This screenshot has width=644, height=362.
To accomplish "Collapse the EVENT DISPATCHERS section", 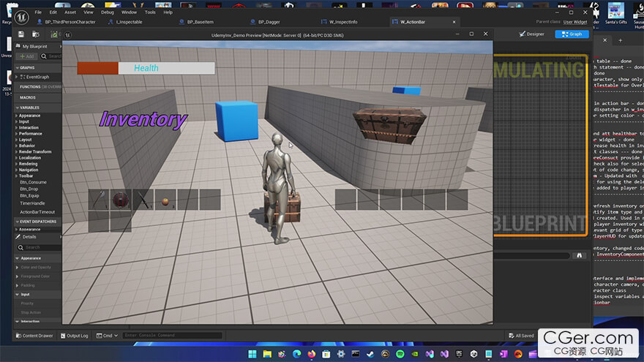I will tap(18, 222).
